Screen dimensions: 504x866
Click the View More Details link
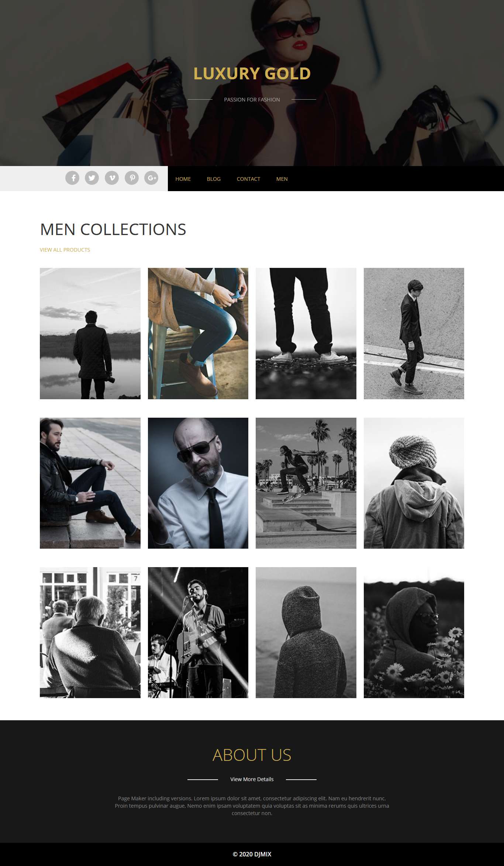click(252, 779)
